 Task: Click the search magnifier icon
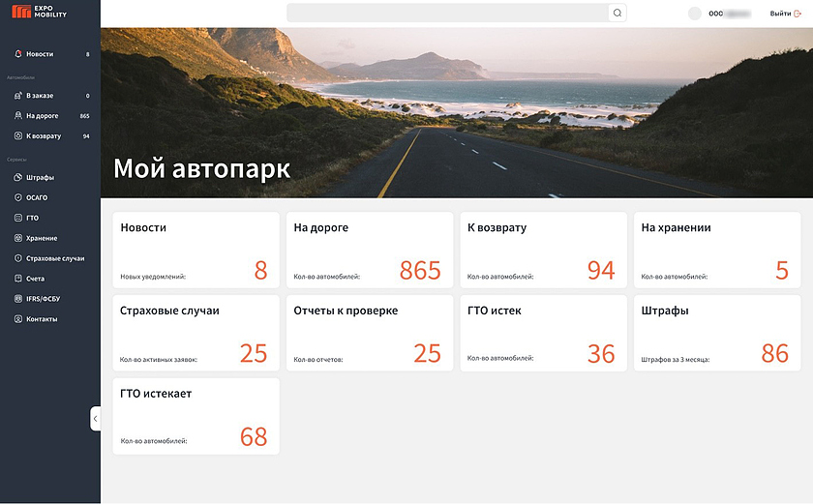(617, 14)
